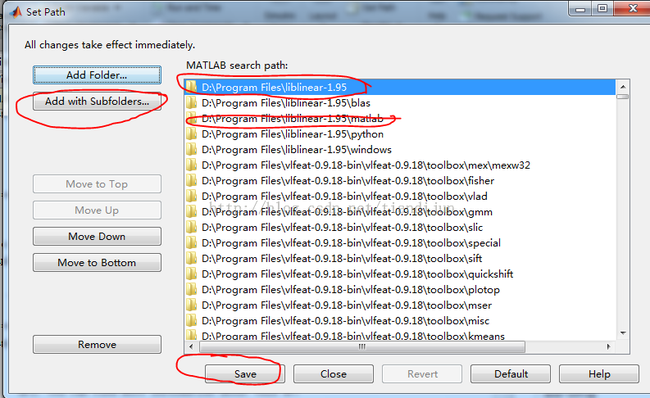Click folder icon of toolbox\fisher row
650x398 pixels.
[x=192, y=180]
